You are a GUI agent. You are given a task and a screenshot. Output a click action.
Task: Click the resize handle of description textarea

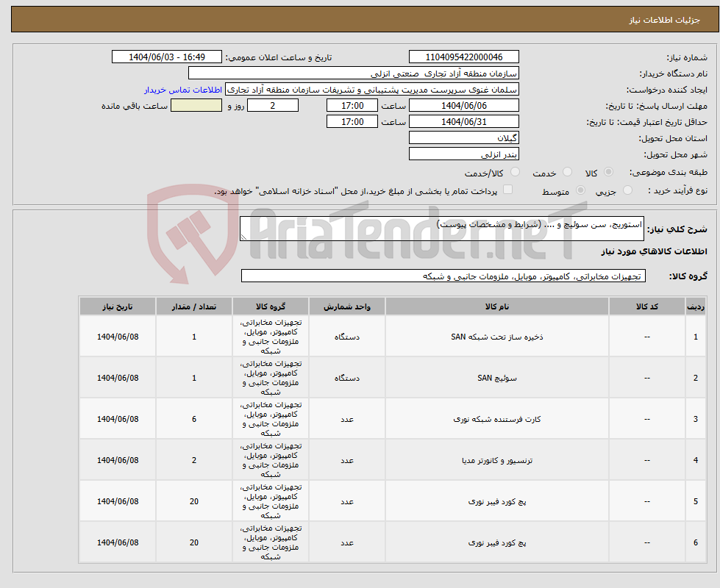click(x=244, y=237)
